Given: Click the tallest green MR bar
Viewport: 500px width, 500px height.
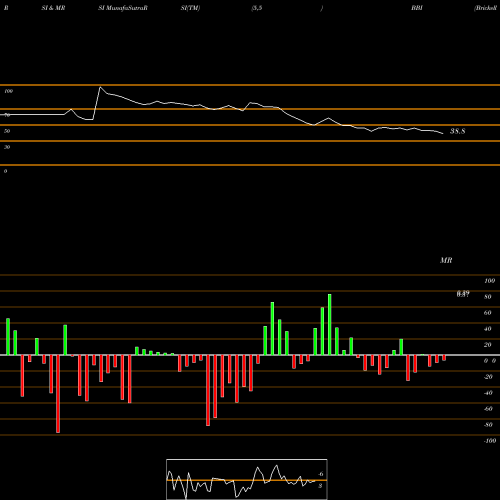Looking at the screenshot, I should coord(330,324).
